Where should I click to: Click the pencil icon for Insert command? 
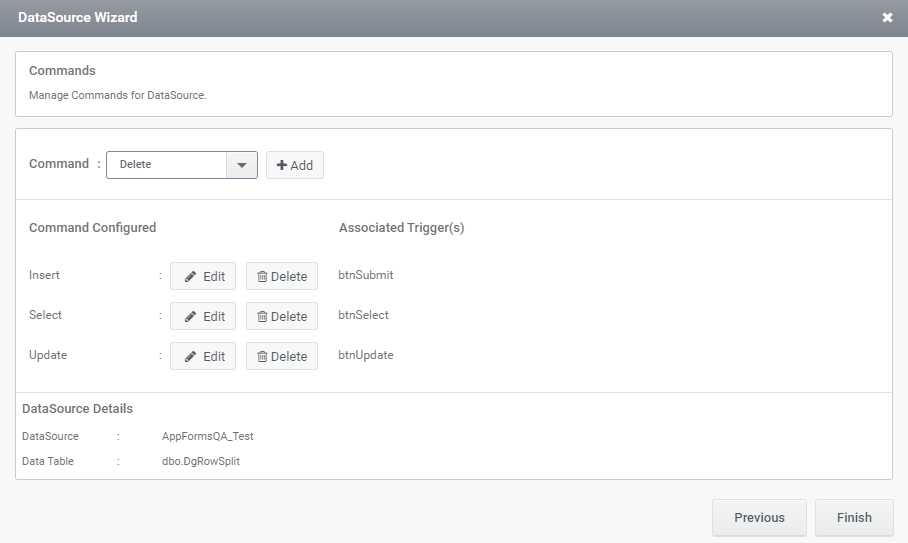[x=190, y=277]
